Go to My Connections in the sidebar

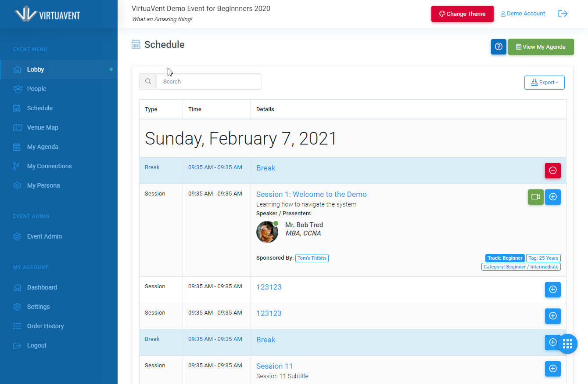(x=49, y=166)
